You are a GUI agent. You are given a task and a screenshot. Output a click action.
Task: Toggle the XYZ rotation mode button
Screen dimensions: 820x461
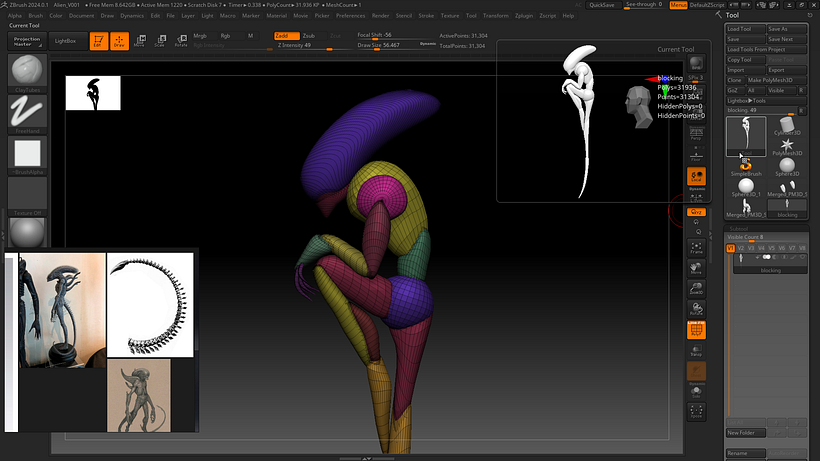click(696, 212)
